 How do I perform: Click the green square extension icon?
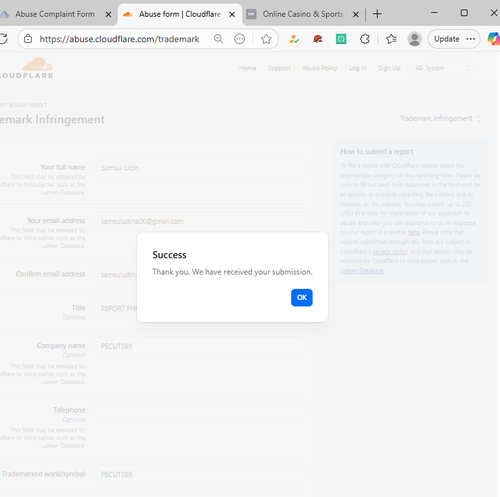(341, 39)
